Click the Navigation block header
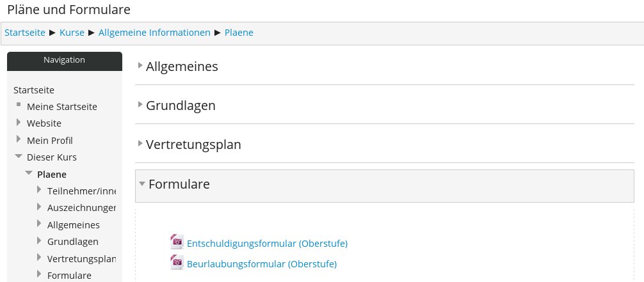This screenshot has width=644, height=282. [x=64, y=60]
